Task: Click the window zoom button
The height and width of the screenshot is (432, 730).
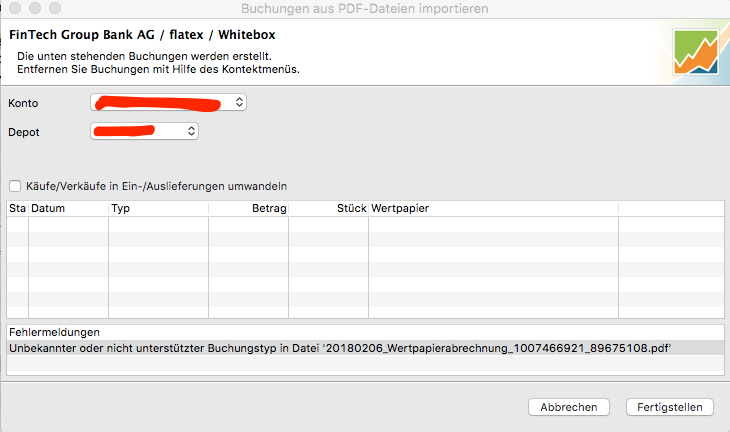Action: tap(55, 8)
